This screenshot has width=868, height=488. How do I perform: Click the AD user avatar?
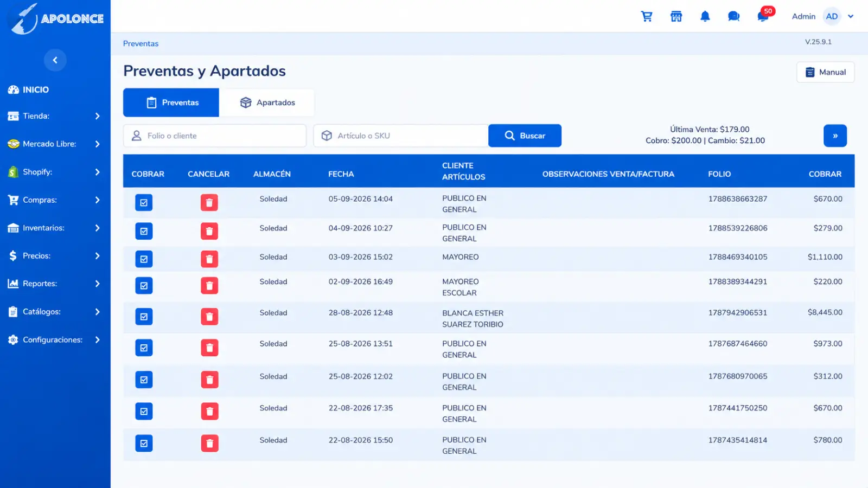(832, 16)
